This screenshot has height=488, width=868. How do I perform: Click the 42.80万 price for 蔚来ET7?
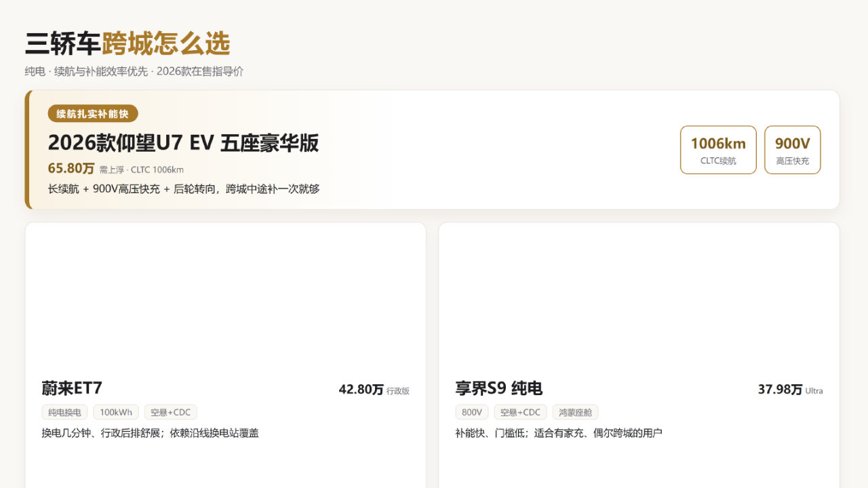coord(361,389)
